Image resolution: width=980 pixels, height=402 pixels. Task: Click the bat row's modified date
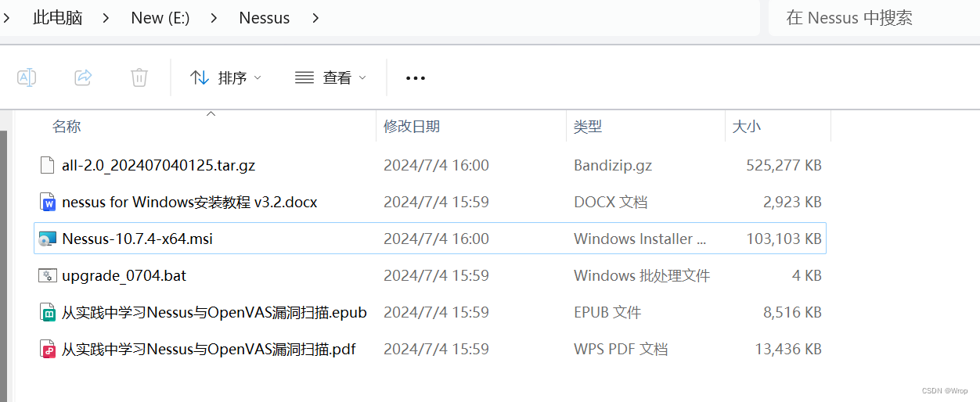436,275
